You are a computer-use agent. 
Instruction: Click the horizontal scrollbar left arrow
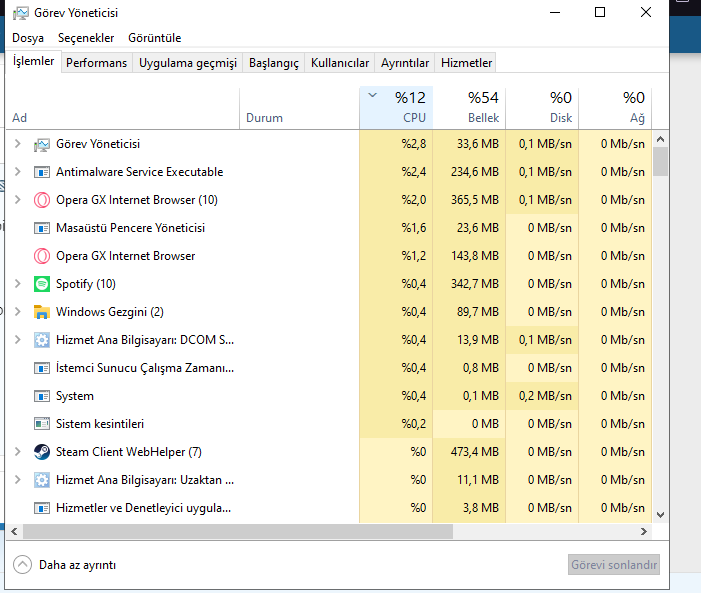click(14, 531)
